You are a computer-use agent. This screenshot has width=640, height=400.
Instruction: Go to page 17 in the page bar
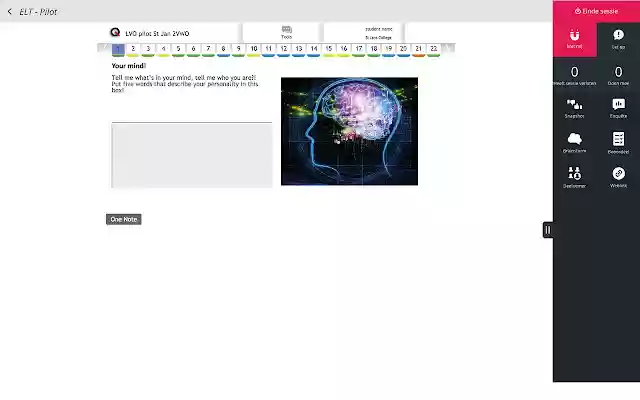click(x=359, y=49)
